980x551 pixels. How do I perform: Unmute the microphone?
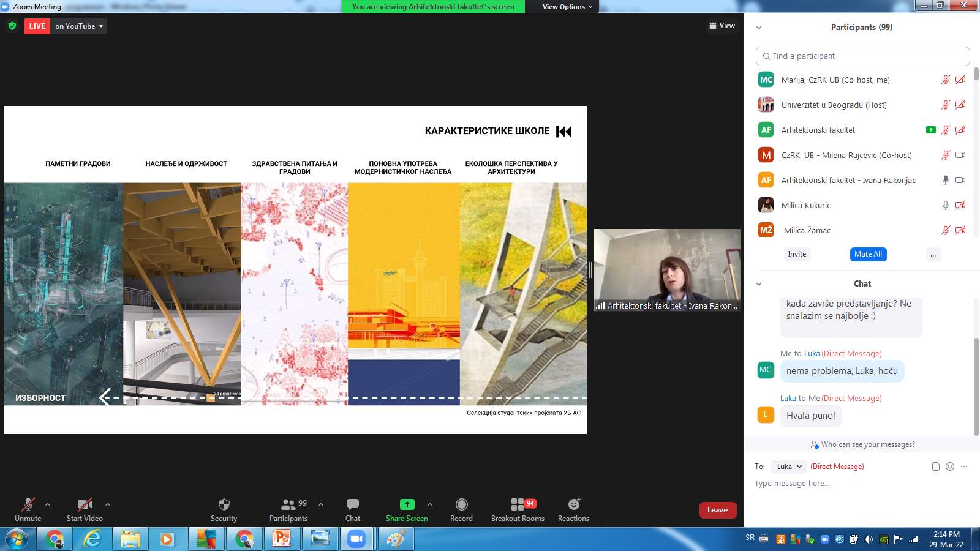pyautogui.click(x=28, y=504)
